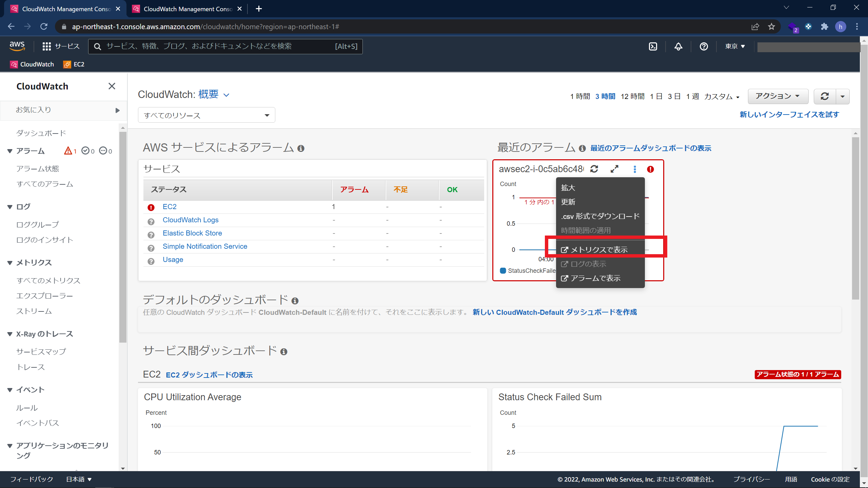Switch to the second CloudWatch browser tab

188,9
